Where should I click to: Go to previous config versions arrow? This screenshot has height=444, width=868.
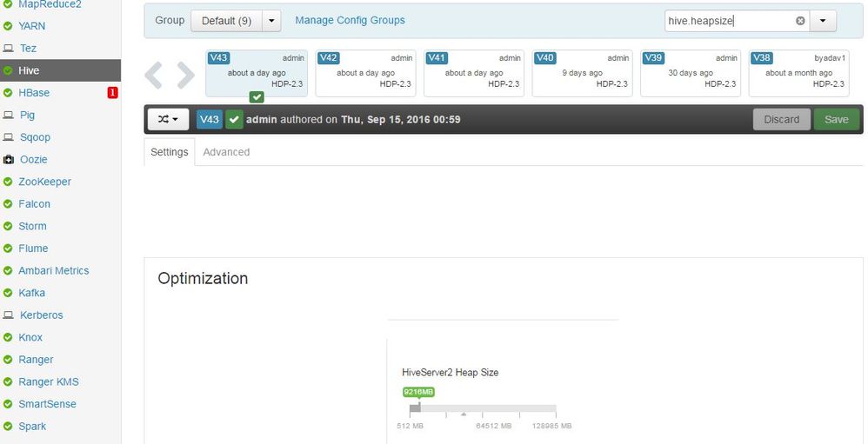[153, 76]
